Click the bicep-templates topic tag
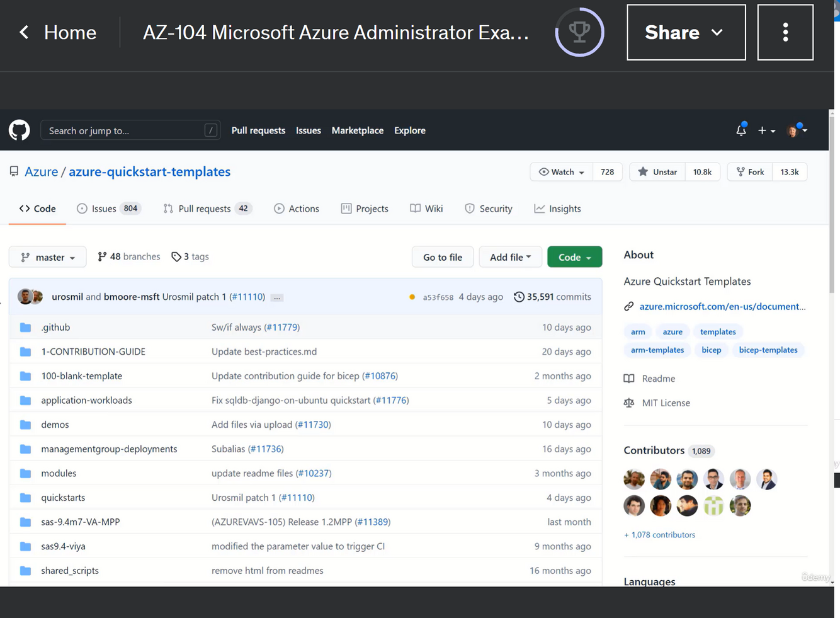 768,350
